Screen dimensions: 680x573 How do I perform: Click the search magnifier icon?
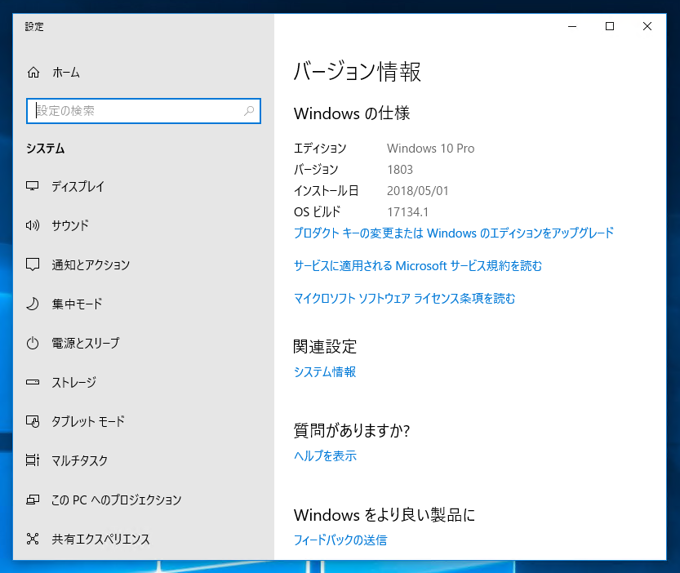click(249, 111)
